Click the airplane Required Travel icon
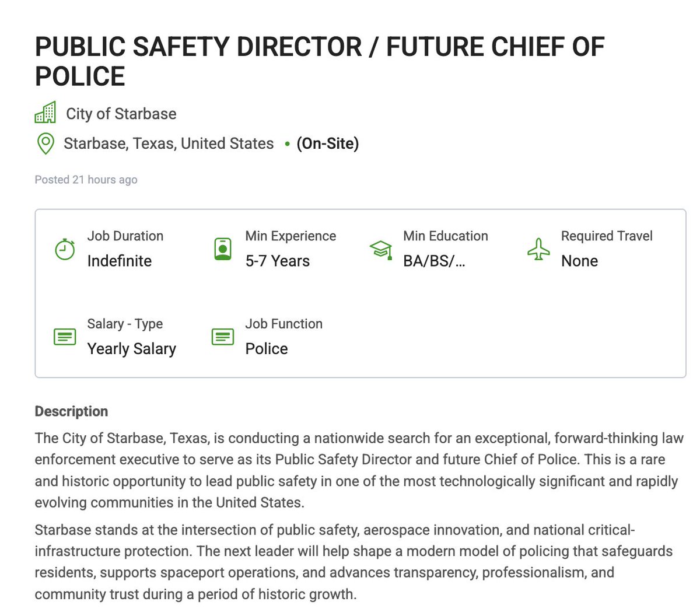Viewport: 700px width, 612px height. [538, 249]
